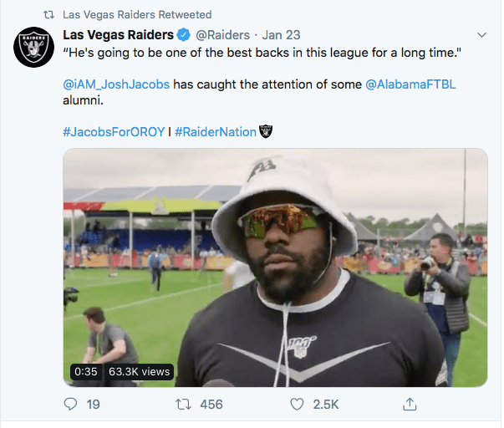Image resolution: width=504 pixels, height=428 pixels.
Task: Click the Las Vegas Raiders display name
Action: (x=118, y=35)
